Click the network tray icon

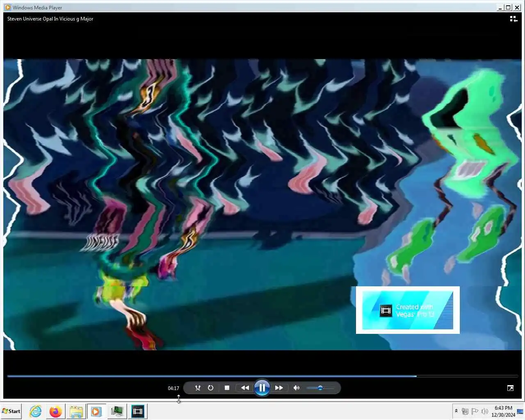pyautogui.click(x=465, y=411)
